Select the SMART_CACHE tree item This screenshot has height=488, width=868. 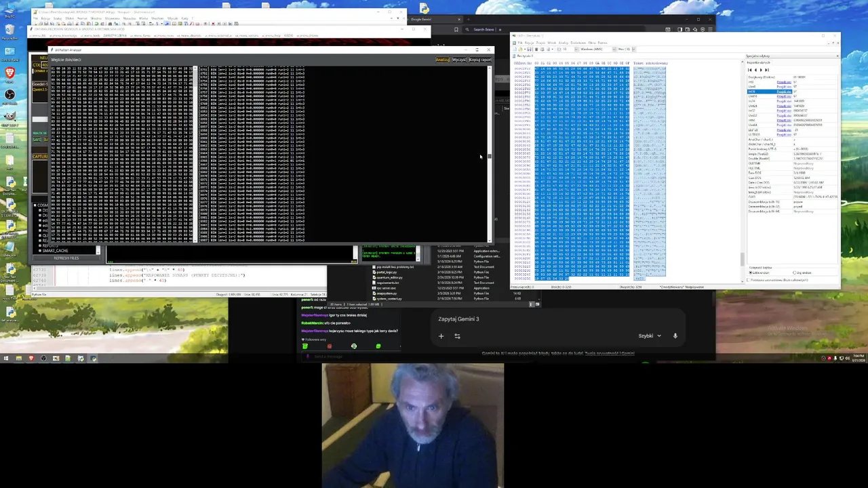54,251
